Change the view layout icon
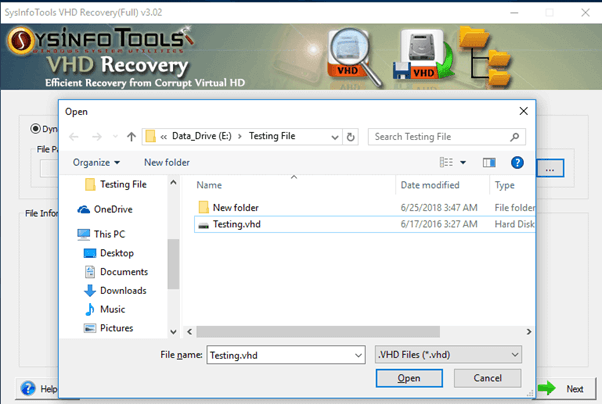The height and width of the screenshot is (404, 602). pos(446,162)
